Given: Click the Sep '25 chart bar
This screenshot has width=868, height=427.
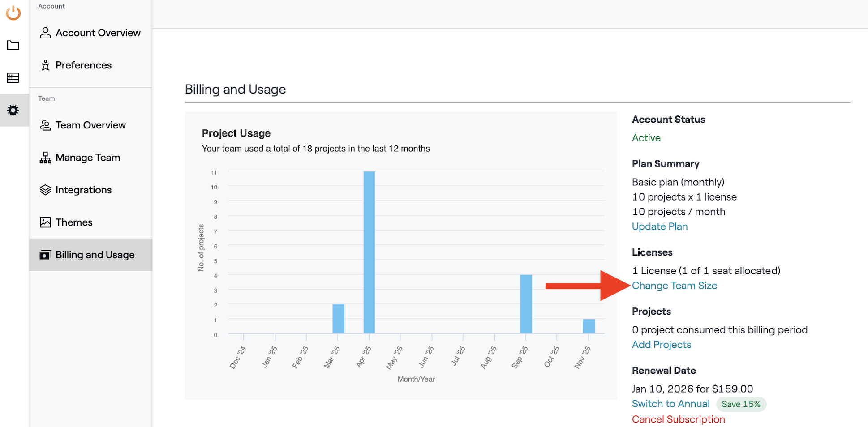Looking at the screenshot, I should 526,304.
